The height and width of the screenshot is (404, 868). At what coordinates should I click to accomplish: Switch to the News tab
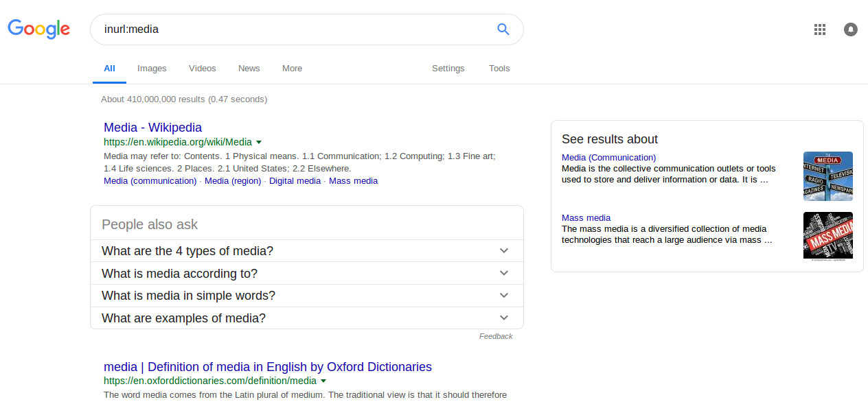point(249,69)
